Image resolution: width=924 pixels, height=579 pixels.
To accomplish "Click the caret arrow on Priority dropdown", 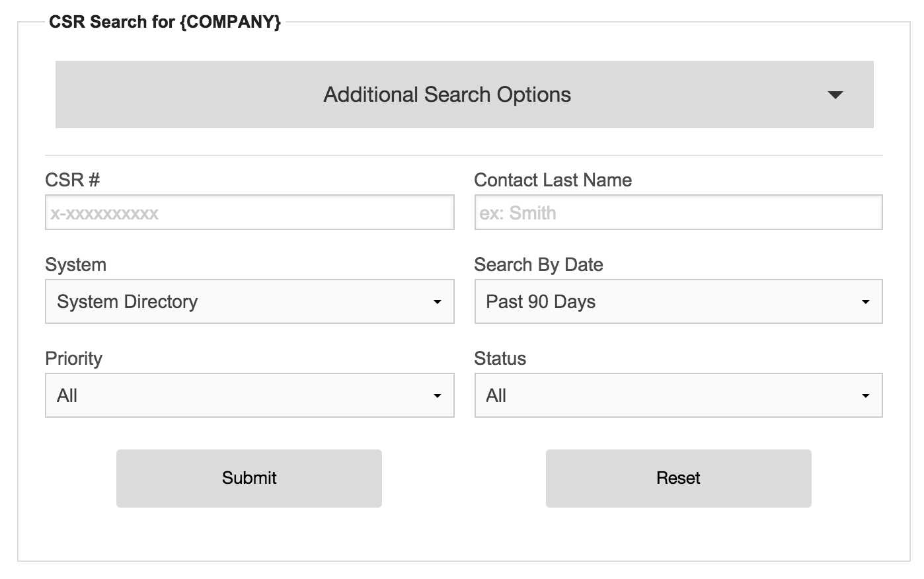I will [x=437, y=396].
